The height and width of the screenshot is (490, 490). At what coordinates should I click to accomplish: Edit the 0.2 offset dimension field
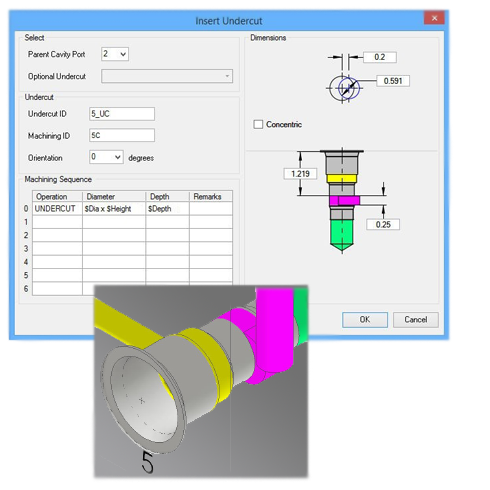(x=380, y=57)
